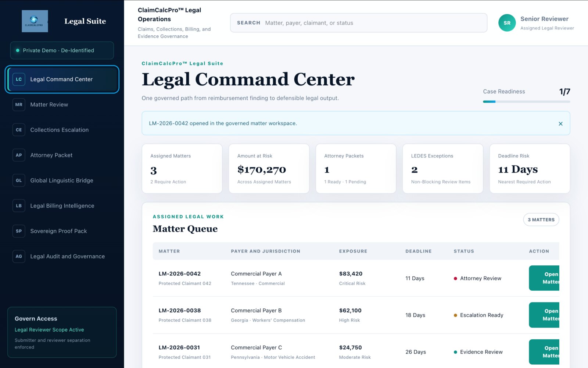Viewport: 588px width, 368px height.
Task: Click the LC icon badge in the sidebar
Action: 19,79
